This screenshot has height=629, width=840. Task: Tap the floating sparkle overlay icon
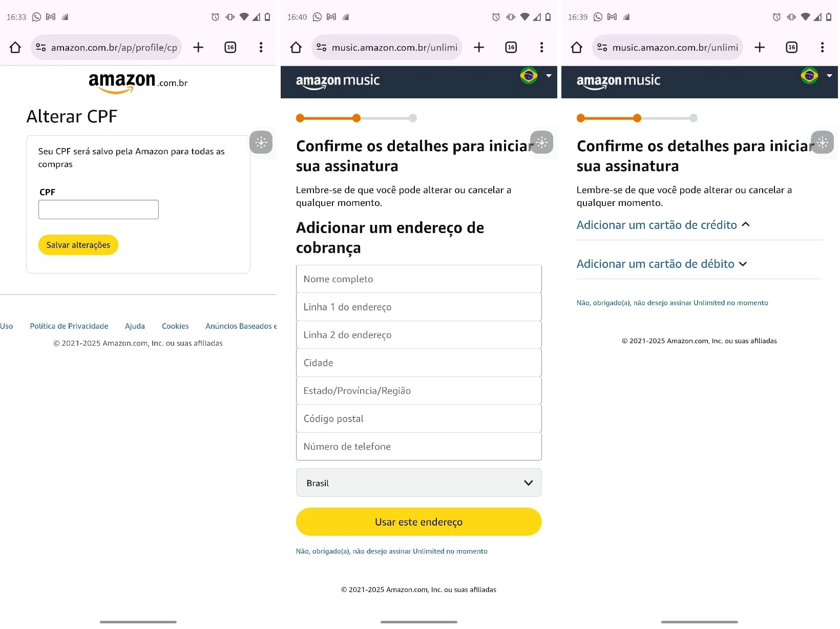tap(261, 142)
